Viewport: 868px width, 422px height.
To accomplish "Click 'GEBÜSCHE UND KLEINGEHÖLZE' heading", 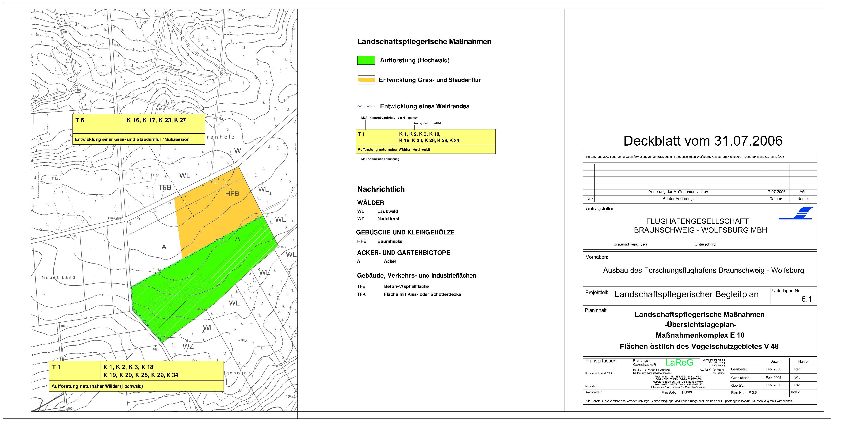I will pyautogui.click(x=405, y=232).
